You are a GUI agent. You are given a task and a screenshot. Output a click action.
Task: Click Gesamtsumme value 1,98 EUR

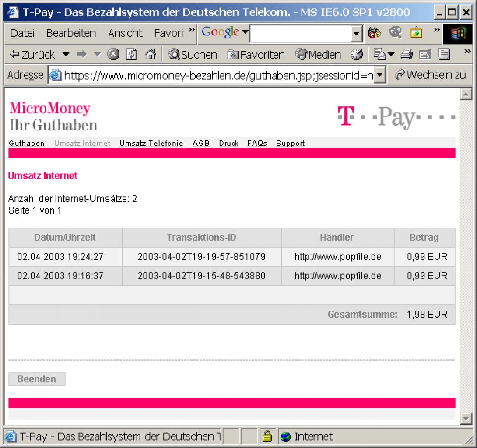point(427,314)
